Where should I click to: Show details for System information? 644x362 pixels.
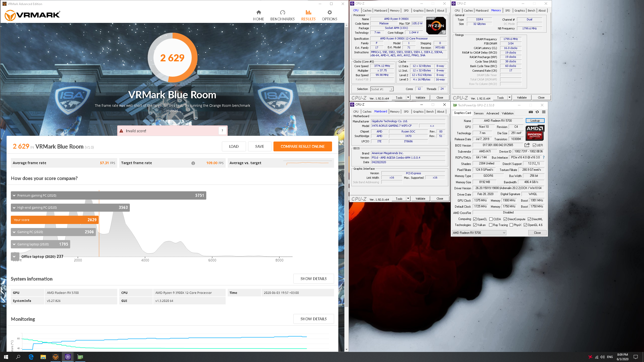[313, 279]
